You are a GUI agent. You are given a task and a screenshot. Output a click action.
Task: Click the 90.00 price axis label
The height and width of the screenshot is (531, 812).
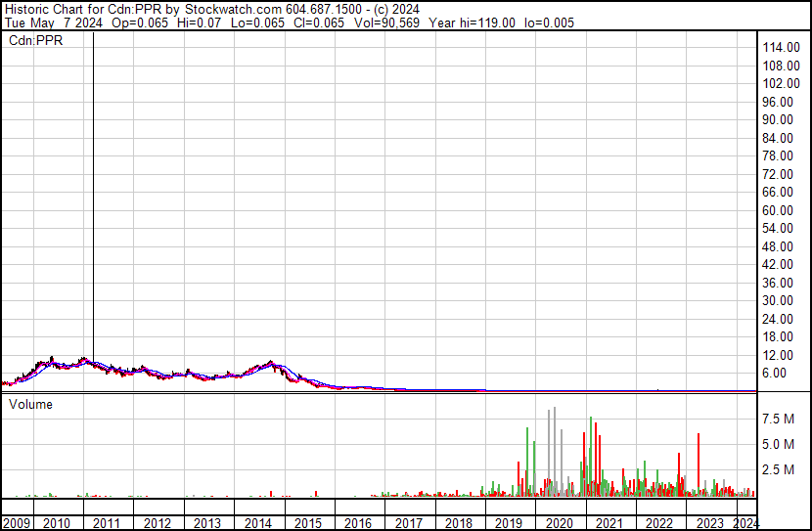(x=778, y=119)
